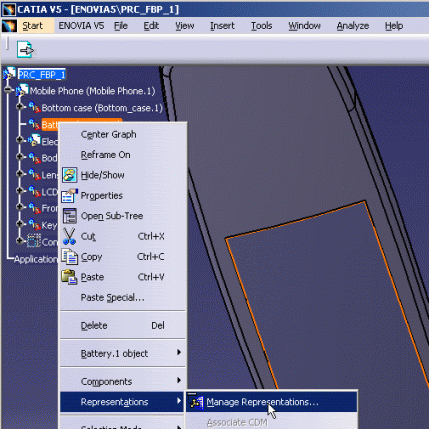Click the Properties icon in context menu
The width and height of the screenshot is (429, 429).
pyautogui.click(x=69, y=195)
